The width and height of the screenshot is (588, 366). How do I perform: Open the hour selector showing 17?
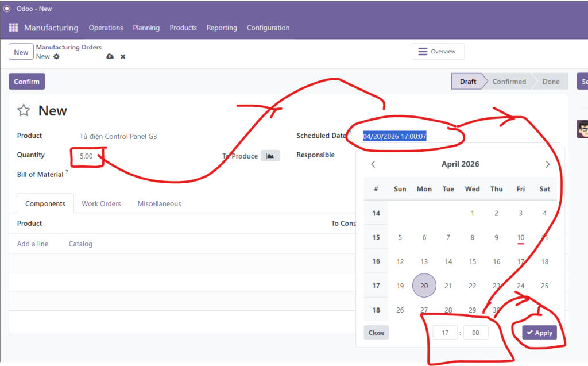(445, 333)
